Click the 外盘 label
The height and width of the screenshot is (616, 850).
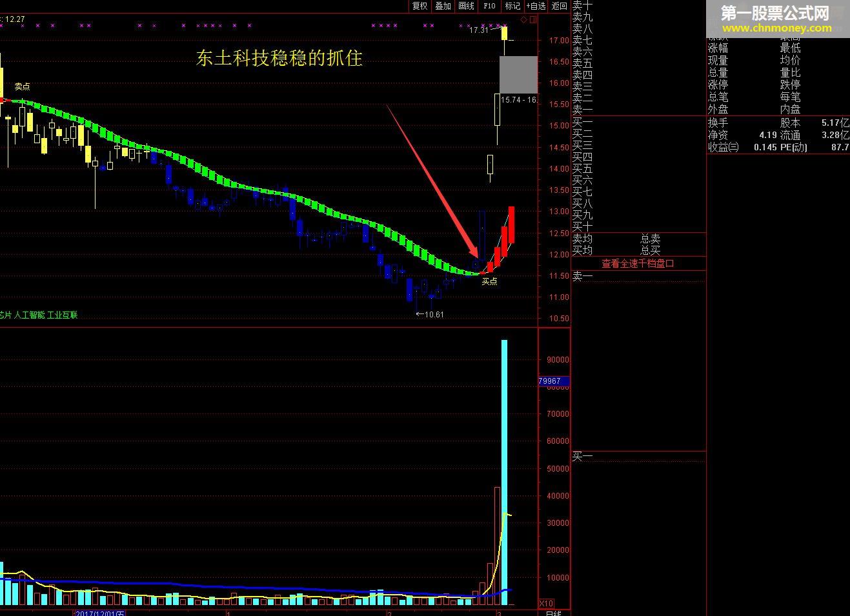[718, 110]
